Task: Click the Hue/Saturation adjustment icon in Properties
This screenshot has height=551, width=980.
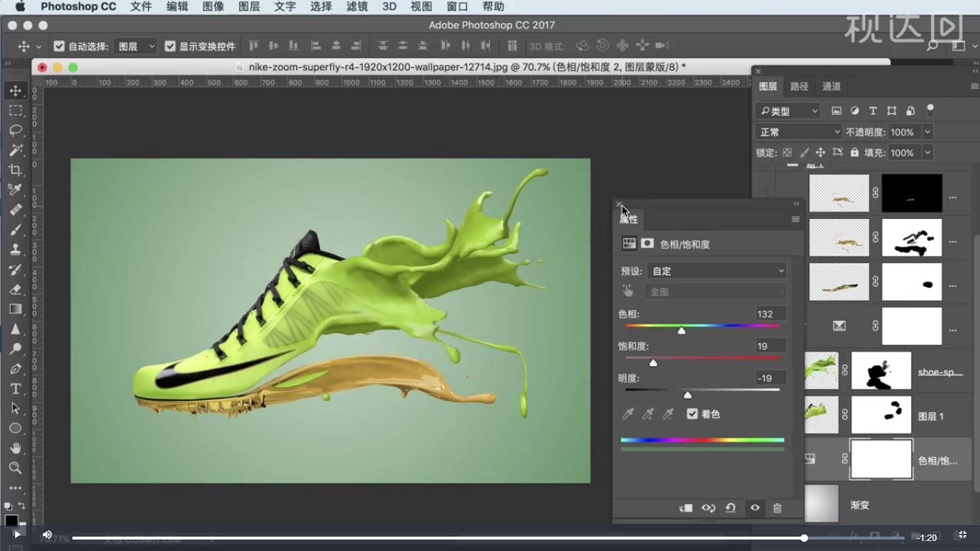Action: pyautogui.click(x=629, y=244)
